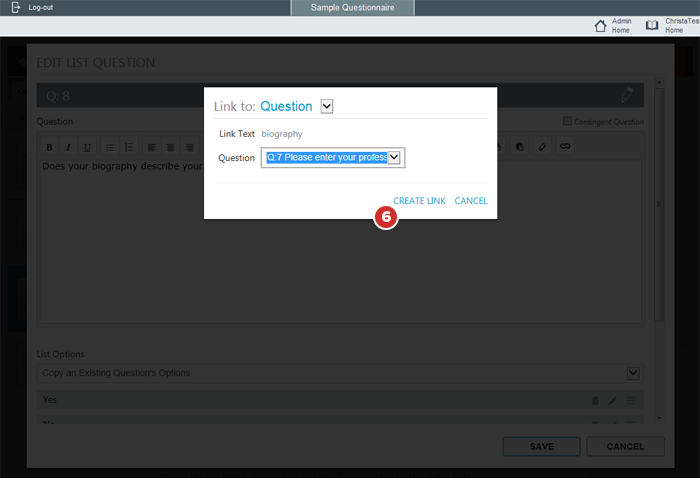Edit the Yes option with pencil icon
This screenshot has width=700, height=478.
pyautogui.click(x=613, y=400)
